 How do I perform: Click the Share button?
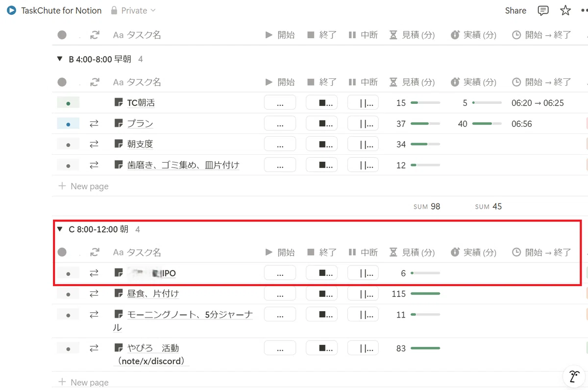(515, 10)
